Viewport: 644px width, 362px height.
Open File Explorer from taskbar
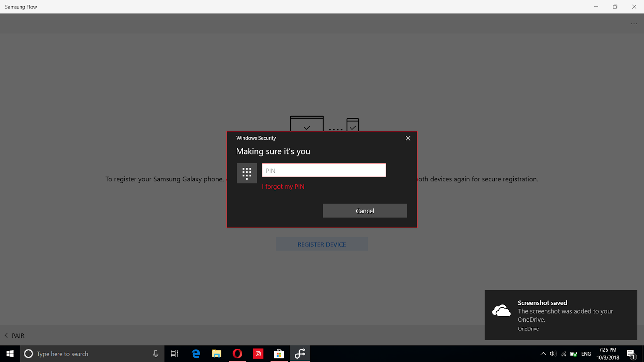tap(217, 354)
